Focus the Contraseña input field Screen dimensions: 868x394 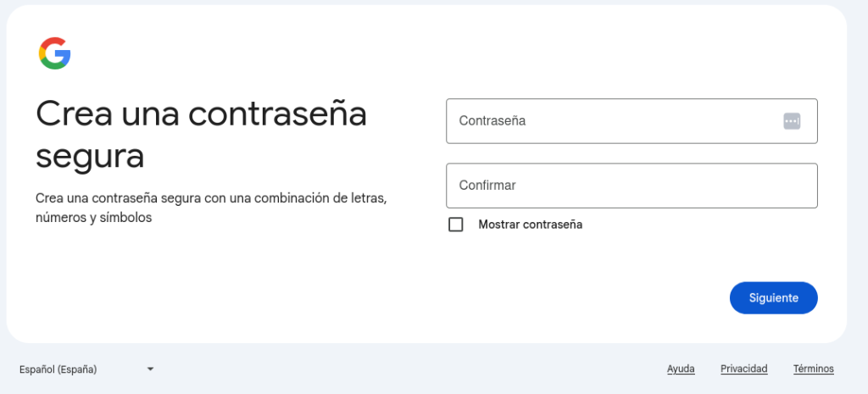(610, 121)
